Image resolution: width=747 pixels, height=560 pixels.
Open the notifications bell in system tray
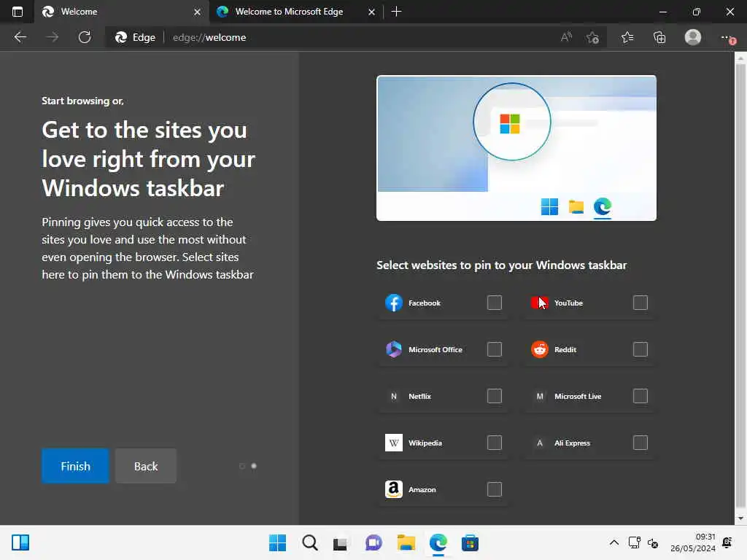[x=727, y=542]
